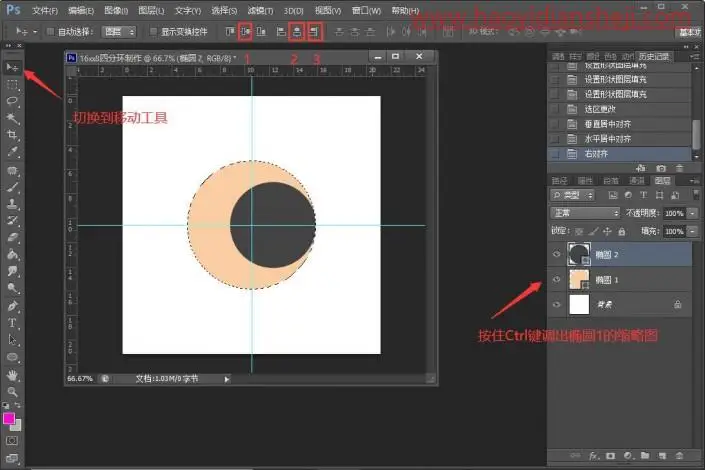Screen dimensions: 705x470
Task: Add layer style fx icon
Action: point(594,456)
